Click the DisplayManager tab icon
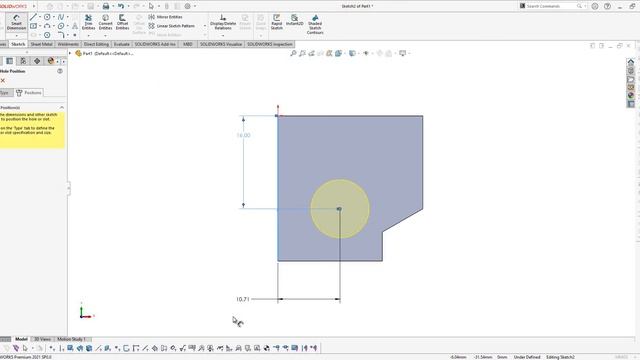The width and height of the screenshot is (640, 360). 51,61
